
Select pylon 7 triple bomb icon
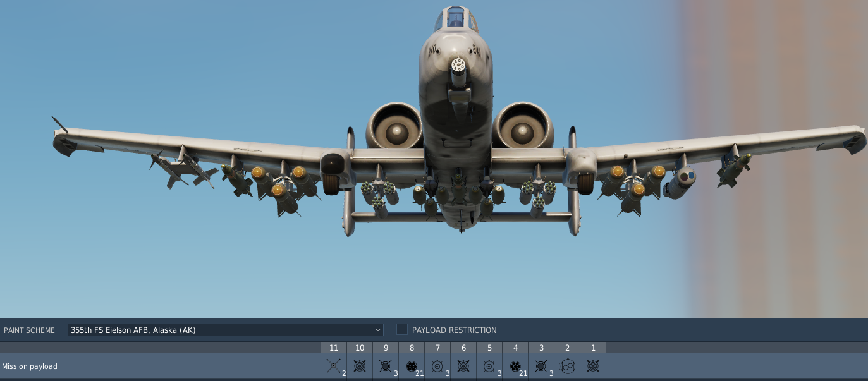pos(437,366)
